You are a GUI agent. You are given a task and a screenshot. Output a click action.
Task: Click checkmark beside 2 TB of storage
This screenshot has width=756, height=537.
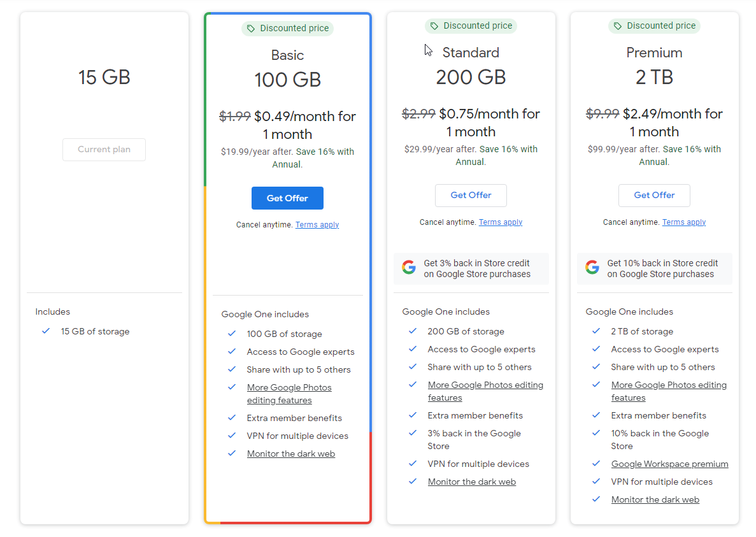(596, 331)
